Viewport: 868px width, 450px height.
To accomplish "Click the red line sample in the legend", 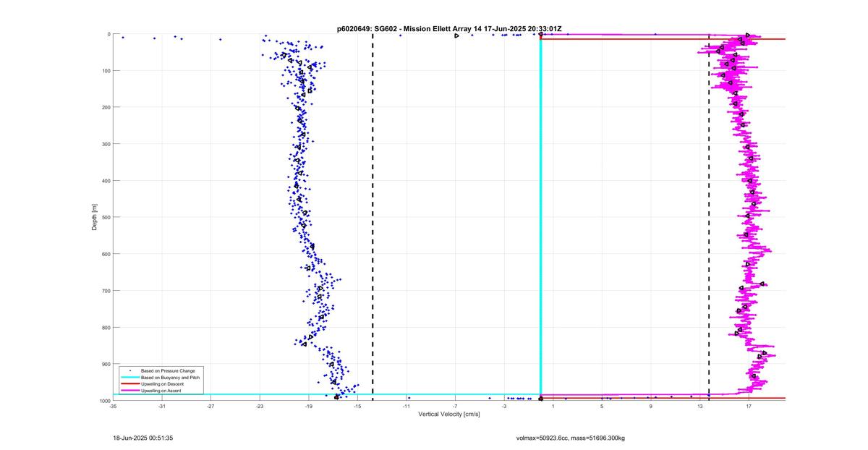I will 129,384.
